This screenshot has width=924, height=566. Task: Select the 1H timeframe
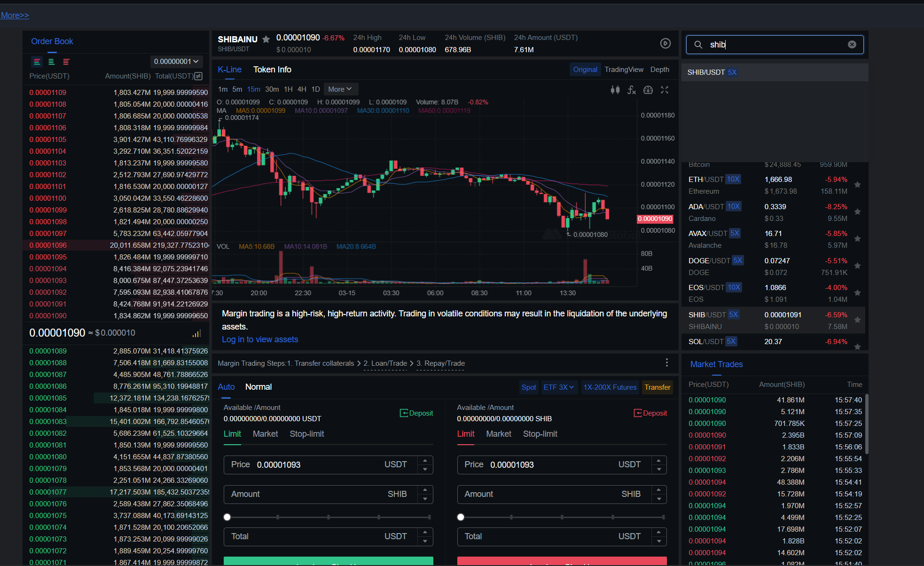(x=288, y=89)
